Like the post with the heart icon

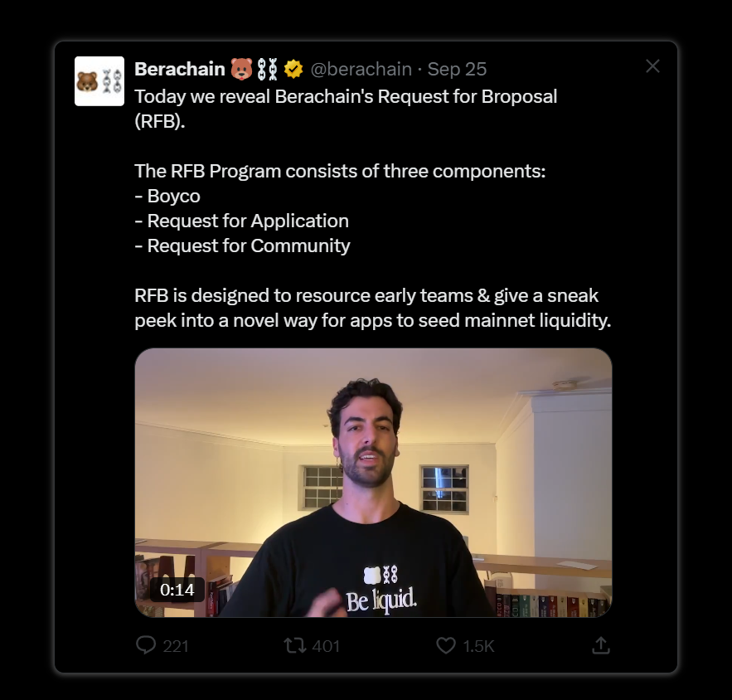446,646
